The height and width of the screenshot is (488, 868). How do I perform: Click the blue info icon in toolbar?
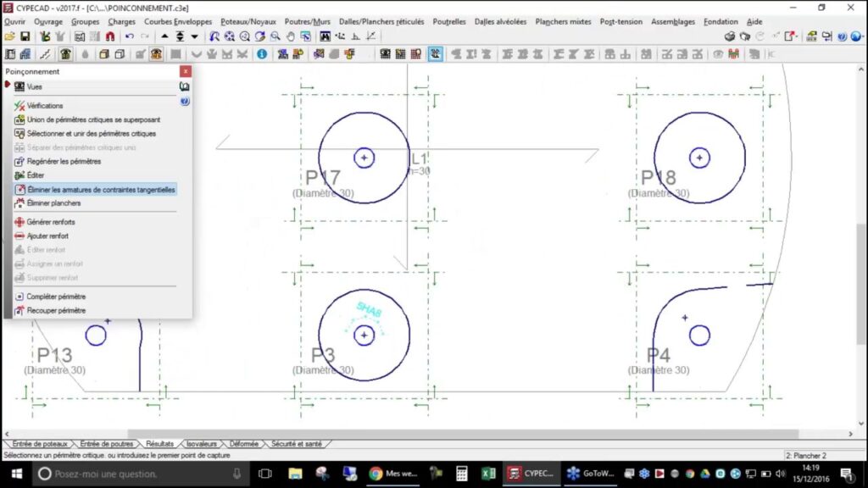[x=262, y=54]
